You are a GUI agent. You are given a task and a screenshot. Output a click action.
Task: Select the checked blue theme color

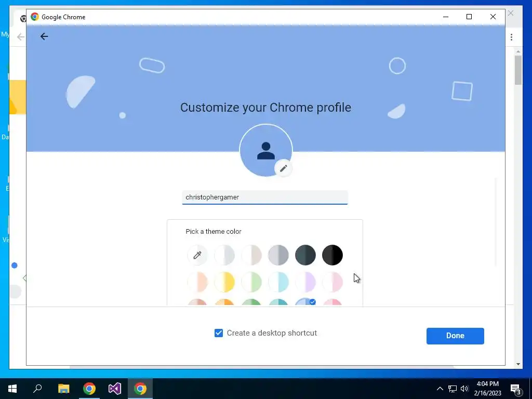point(305,302)
